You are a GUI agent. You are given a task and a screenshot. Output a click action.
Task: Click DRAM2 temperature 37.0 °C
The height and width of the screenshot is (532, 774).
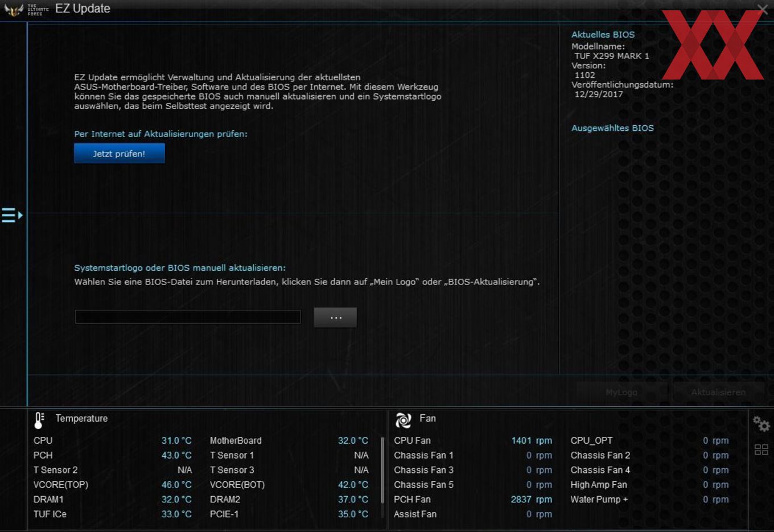pos(353,500)
